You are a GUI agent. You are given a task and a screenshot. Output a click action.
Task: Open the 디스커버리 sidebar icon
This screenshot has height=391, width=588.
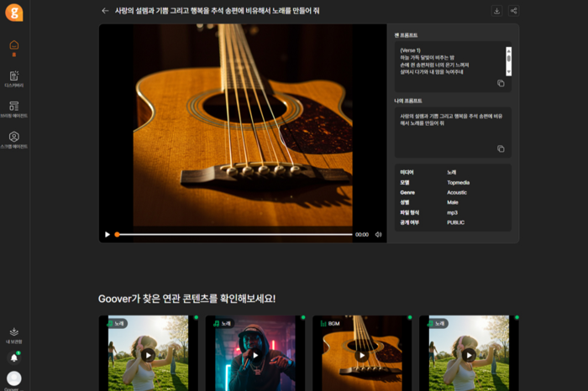(13, 78)
